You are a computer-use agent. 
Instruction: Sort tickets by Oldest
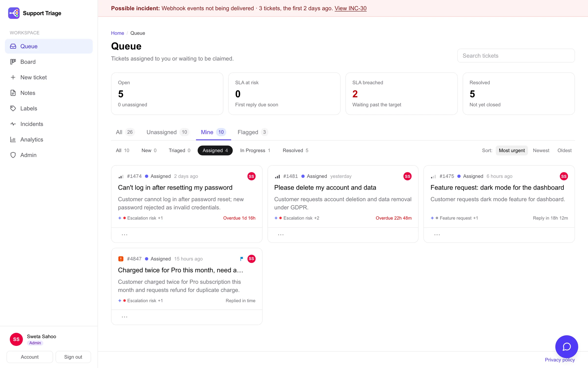tap(564, 150)
